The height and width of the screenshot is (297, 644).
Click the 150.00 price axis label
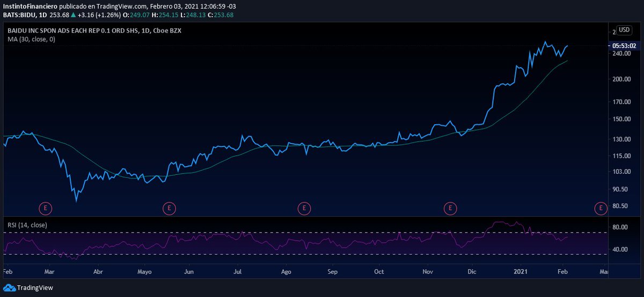point(621,119)
